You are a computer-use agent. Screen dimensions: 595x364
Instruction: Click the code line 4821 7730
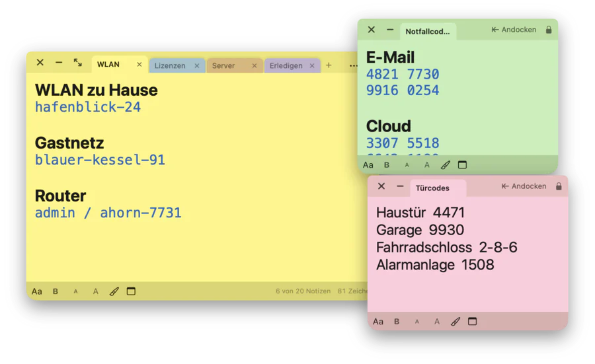pos(403,74)
